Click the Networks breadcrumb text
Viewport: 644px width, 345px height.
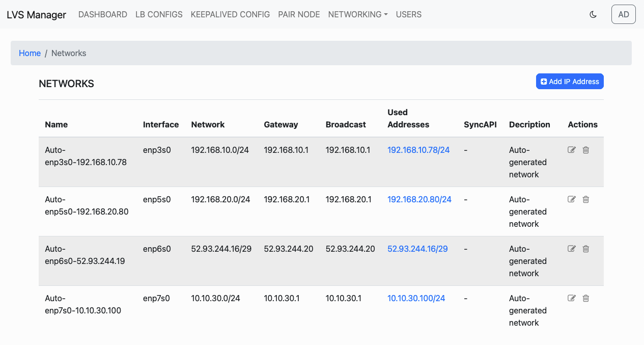point(69,53)
